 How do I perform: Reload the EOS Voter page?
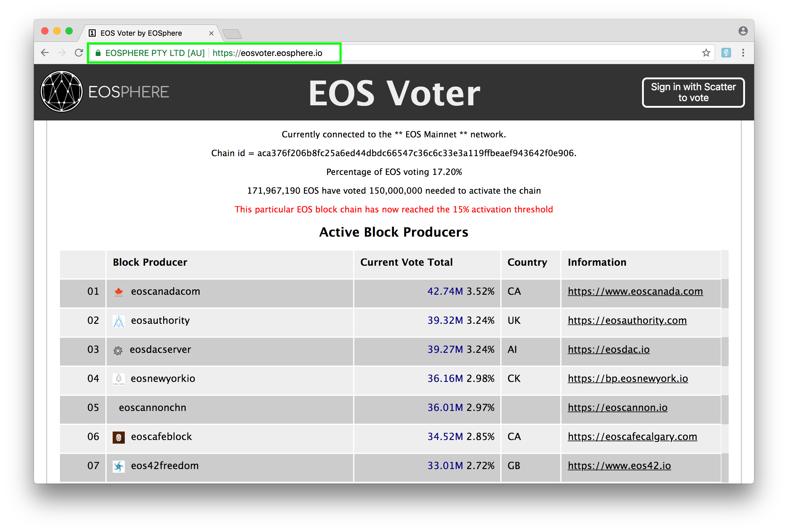79,53
